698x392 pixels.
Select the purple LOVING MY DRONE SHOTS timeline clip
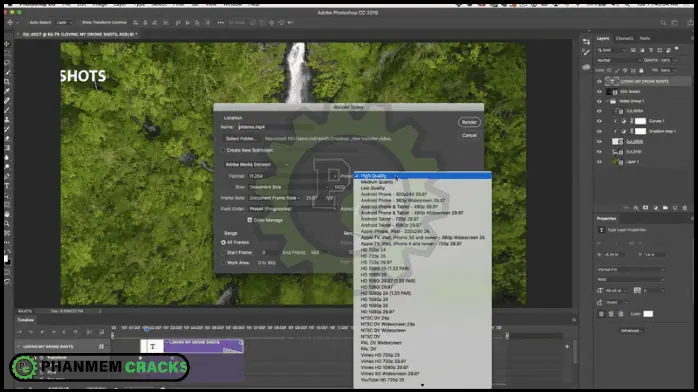[204, 347]
